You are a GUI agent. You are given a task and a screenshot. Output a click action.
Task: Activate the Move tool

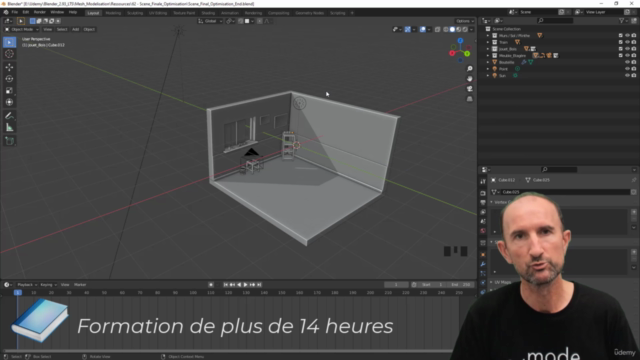click(x=9, y=67)
